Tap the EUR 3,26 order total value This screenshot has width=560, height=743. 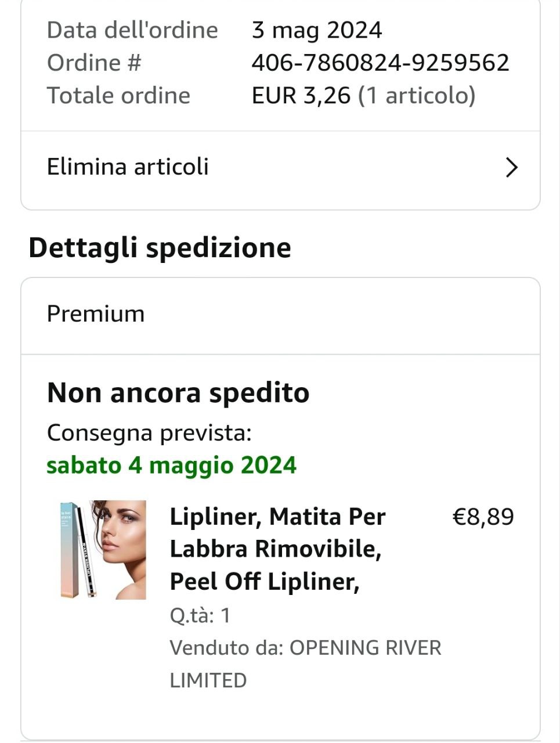(x=301, y=96)
